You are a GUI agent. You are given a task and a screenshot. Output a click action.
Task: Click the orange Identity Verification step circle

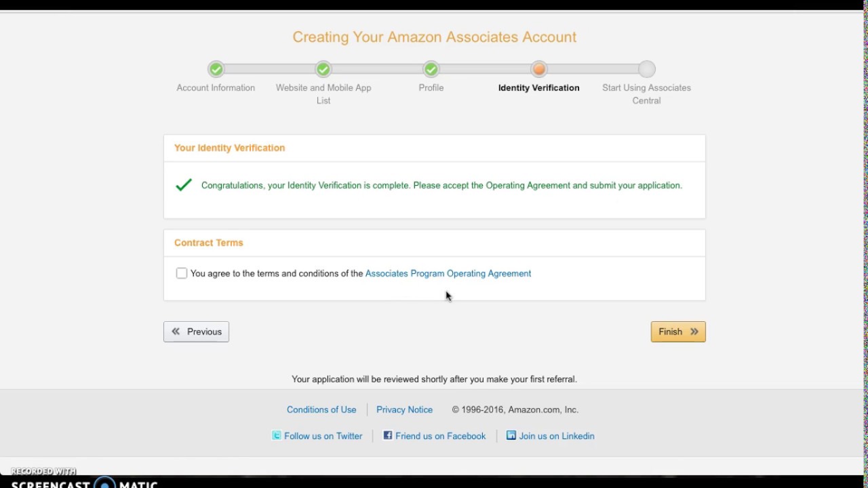[539, 69]
